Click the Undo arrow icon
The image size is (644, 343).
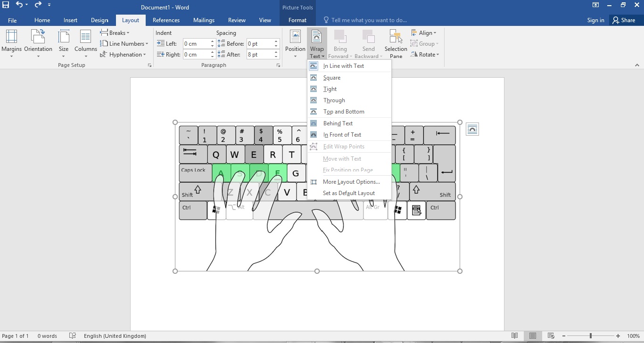pyautogui.click(x=19, y=5)
